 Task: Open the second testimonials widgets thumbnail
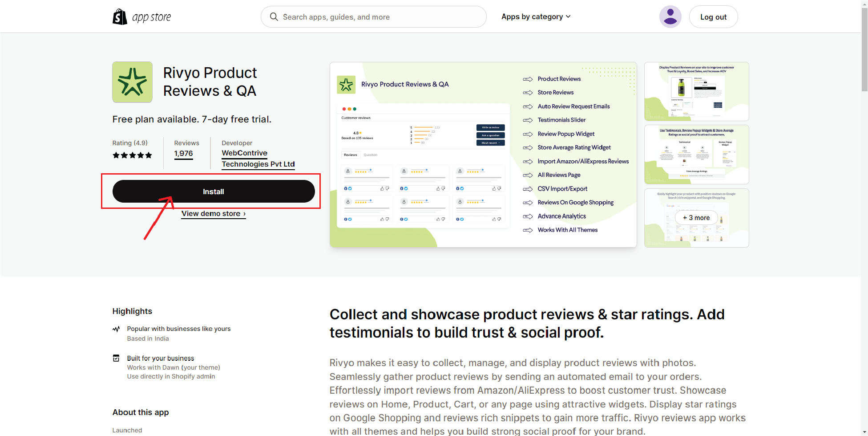click(696, 155)
